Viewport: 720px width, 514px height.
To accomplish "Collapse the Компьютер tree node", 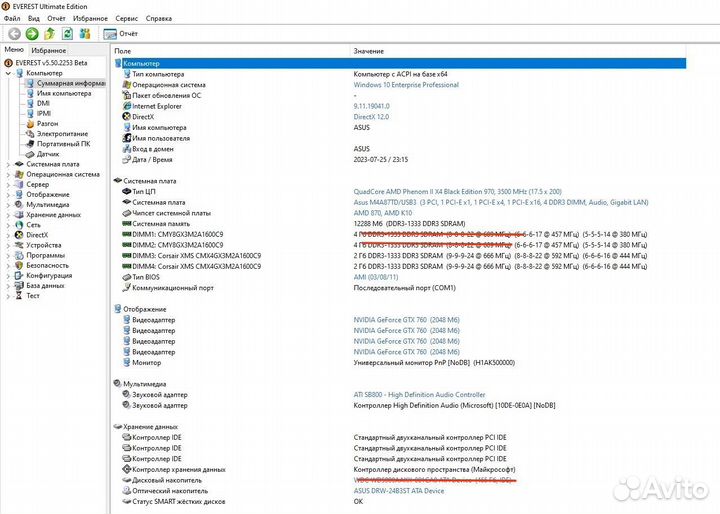I will click(x=8, y=73).
